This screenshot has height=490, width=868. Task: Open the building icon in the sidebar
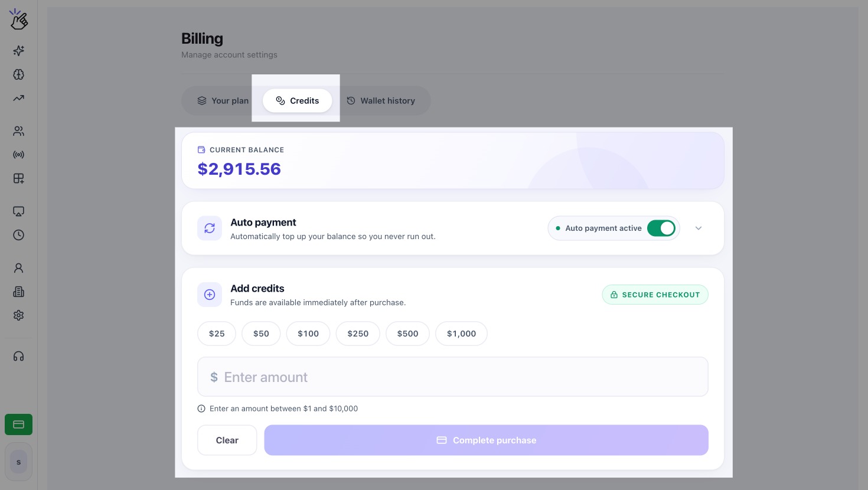(x=19, y=292)
